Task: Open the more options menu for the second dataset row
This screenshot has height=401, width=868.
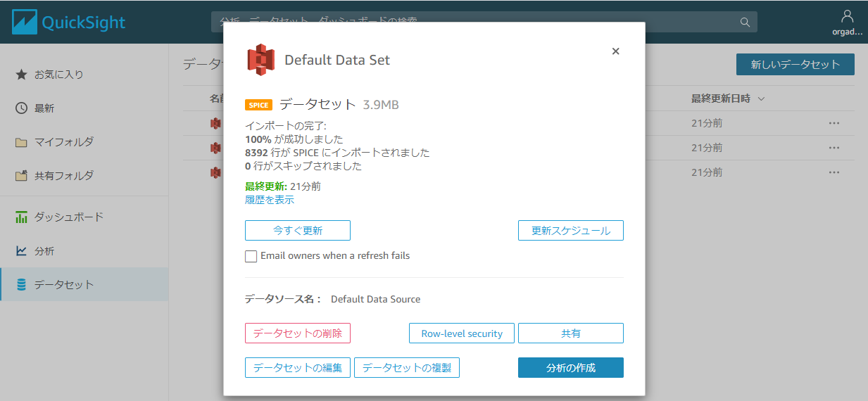Action: click(x=834, y=148)
